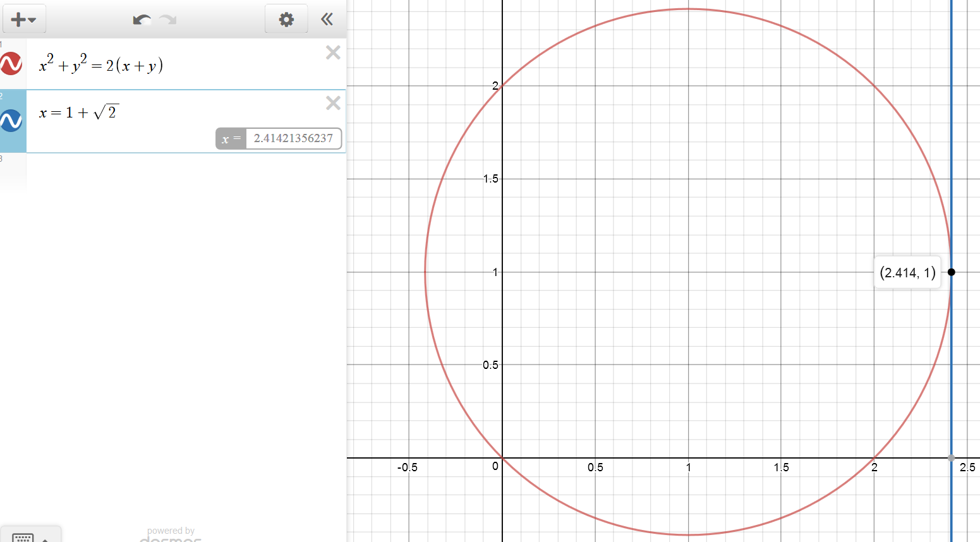Image resolution: width=980 pixels, height=542 pixels.
Task: Toggle visibility of the red circle expression
Action: pos(11,64)
